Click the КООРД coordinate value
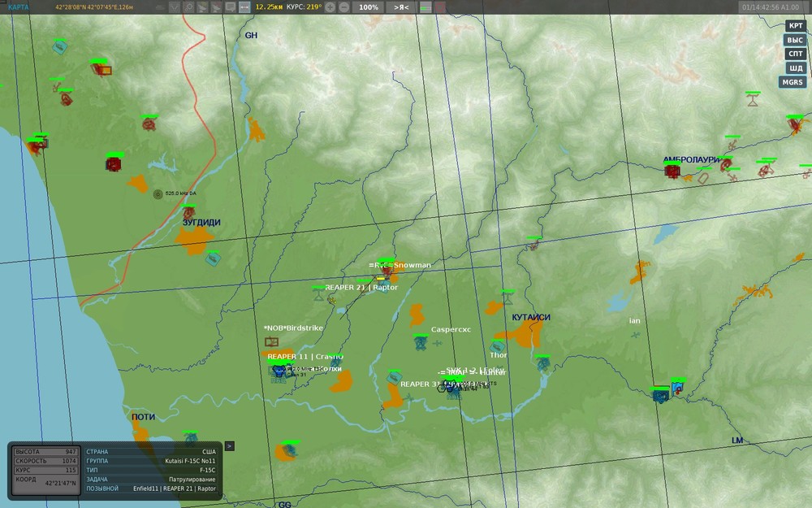 tap(60, 483)
